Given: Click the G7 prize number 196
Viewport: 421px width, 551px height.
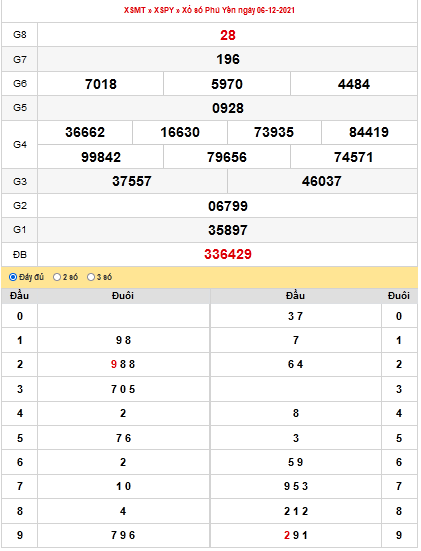Looking at the screenshot, I should click(x=228, y=59).
